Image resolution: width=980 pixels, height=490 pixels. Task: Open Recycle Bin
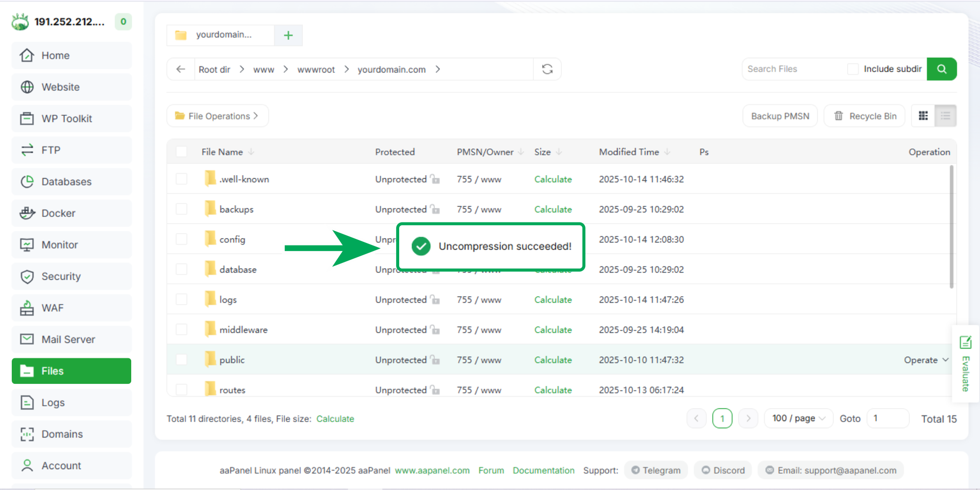tap(864, 116)
